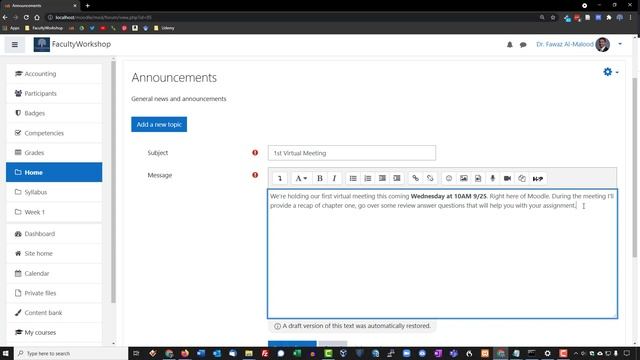Click the Message required-field warning icon
640x360 pixels.
(255, 175)
